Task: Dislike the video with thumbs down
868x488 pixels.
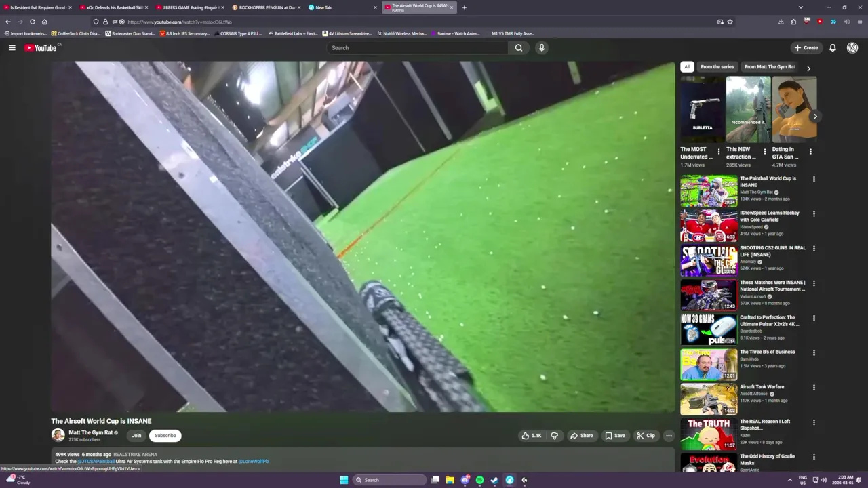Action: [554, 436]
